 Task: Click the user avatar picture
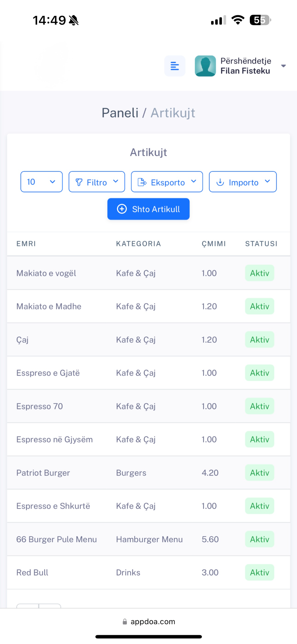click(205, 66)
